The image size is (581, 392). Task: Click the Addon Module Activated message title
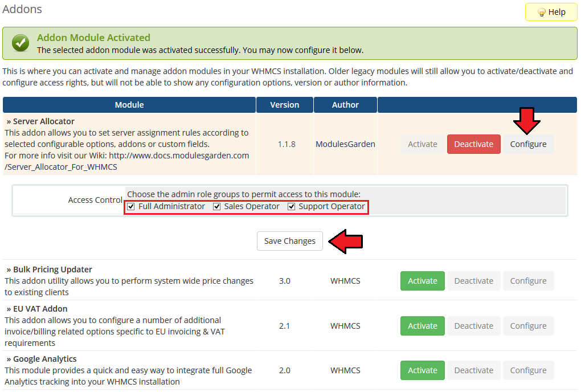pyautogui.click(x=93, y=38)
